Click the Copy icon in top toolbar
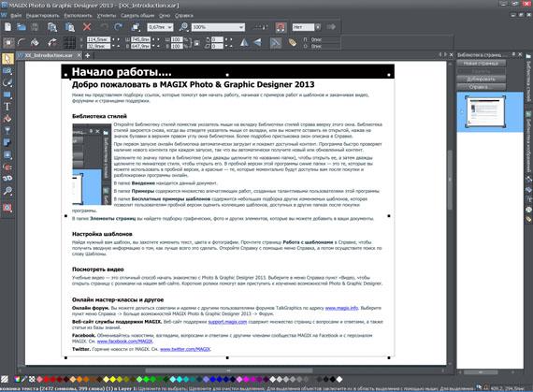 pos(52,27)
